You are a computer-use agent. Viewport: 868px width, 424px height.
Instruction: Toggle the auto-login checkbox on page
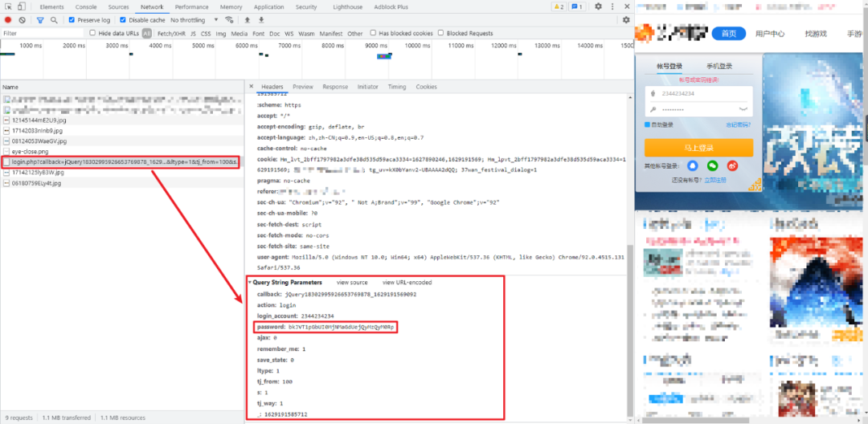(x=647, y=125)
